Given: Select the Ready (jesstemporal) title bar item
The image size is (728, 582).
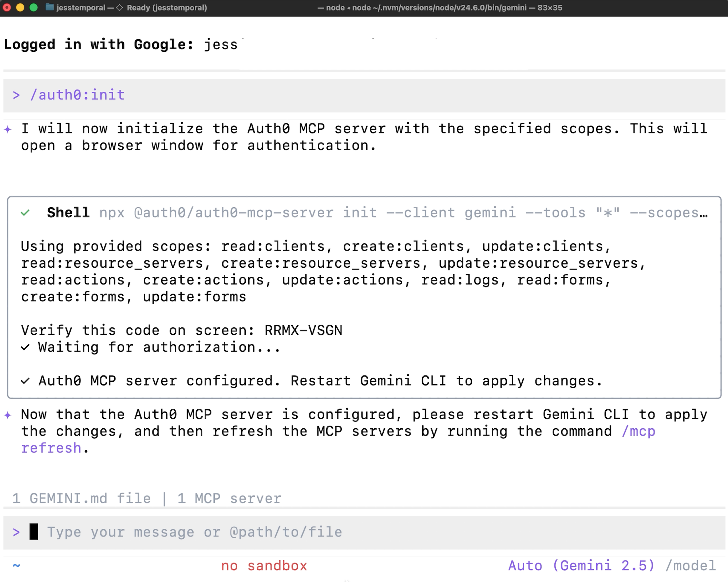Looking at the screenshot, I should coord(167,7).
